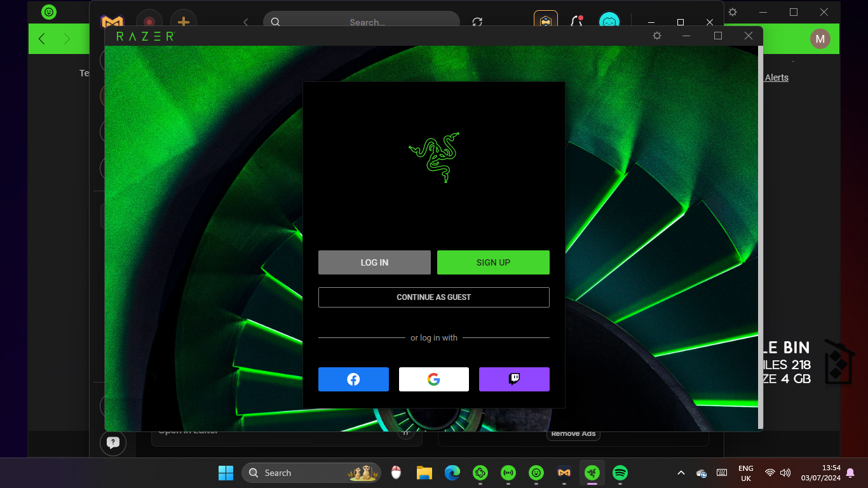Open the yellow badge icon in the Medal window
The height and width of the screenshot is (488, 868).
click(x=546, y=22)
